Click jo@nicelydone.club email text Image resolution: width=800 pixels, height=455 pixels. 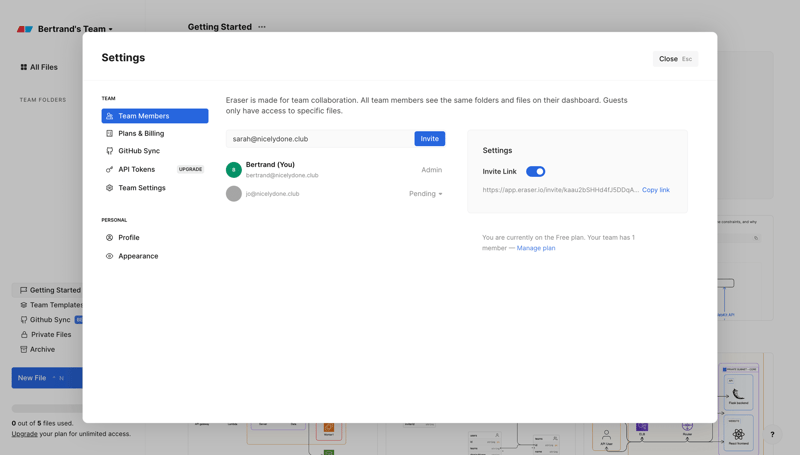272,194
